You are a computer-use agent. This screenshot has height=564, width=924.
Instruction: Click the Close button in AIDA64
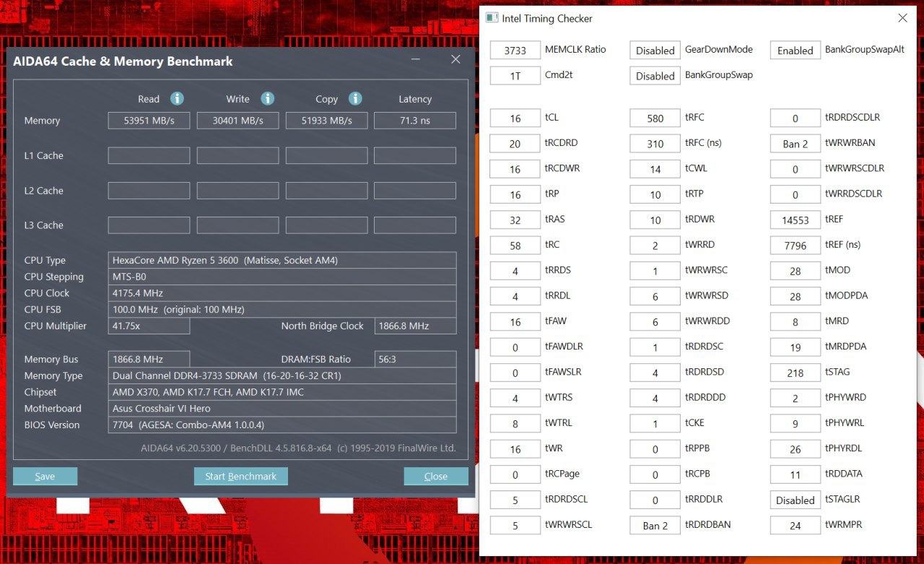coord(436,476)
